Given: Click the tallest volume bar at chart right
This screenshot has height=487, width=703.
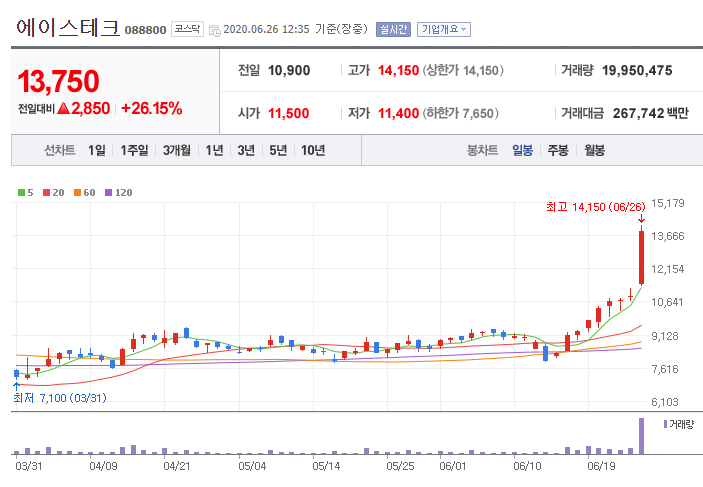Looking at the screenshot, I should tap(642, 436).
